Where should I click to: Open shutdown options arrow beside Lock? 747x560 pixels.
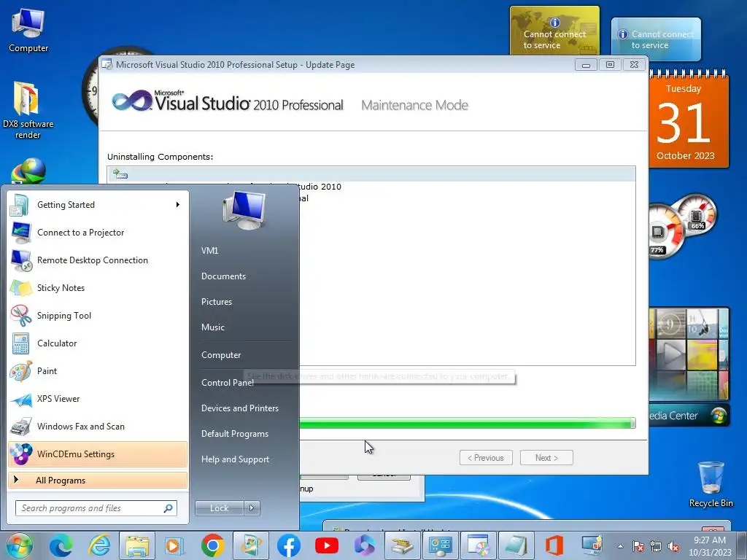(x=252, y=508)
